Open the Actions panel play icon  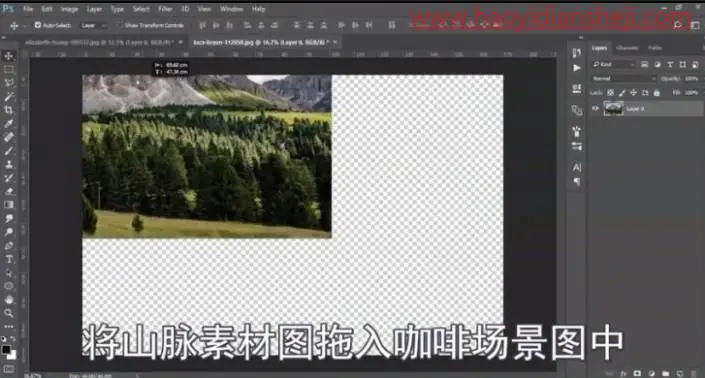(x=577, y=68)
